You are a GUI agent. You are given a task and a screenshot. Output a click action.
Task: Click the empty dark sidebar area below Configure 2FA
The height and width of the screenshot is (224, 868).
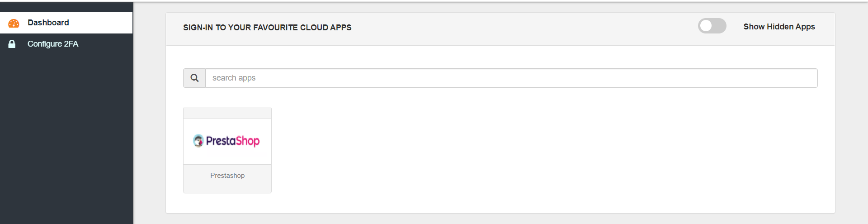66,136
